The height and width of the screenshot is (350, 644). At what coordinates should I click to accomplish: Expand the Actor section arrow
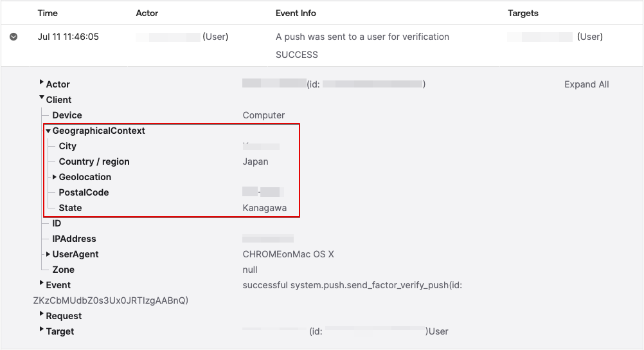tap(42, 83)
